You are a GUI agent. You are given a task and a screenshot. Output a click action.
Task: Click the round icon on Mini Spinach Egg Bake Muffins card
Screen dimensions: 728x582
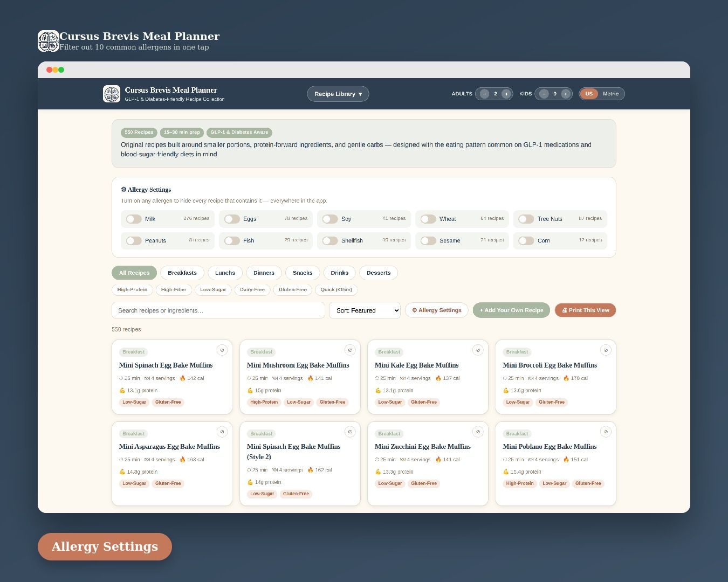(222, 350)
